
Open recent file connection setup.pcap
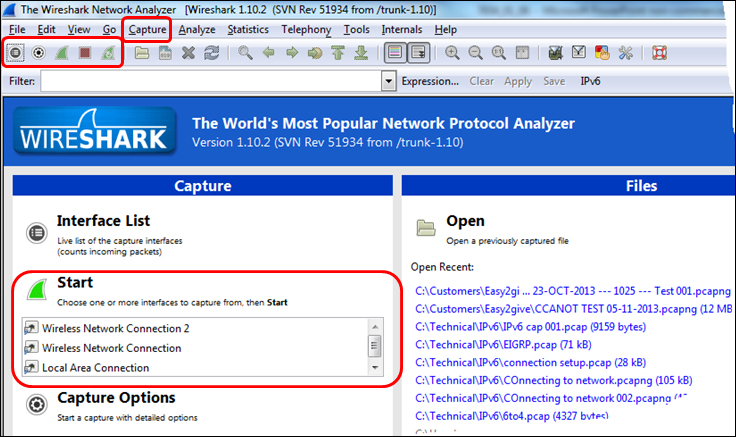click(530, 362)
